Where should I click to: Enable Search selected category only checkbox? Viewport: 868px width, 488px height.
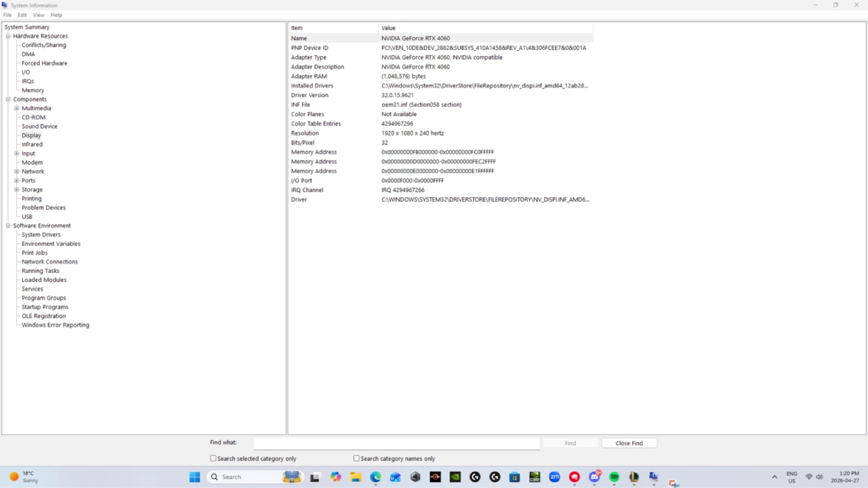(213, 458)
